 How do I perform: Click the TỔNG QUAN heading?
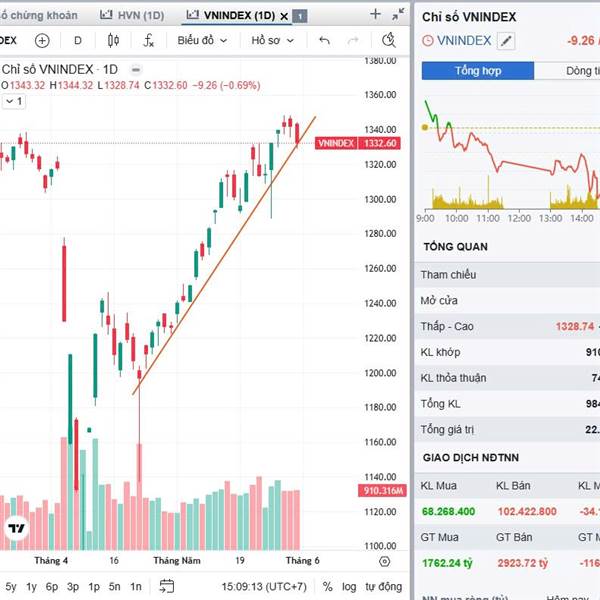(455, 247)
